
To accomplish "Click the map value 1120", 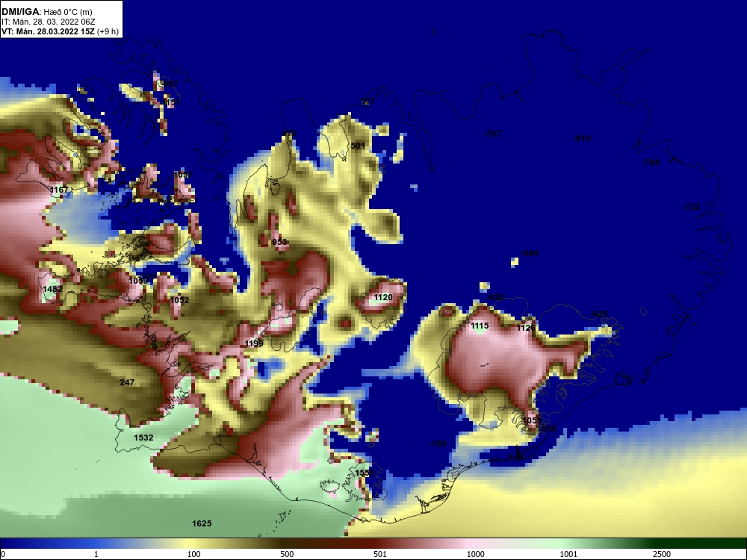I will click(x=383, y=298).
